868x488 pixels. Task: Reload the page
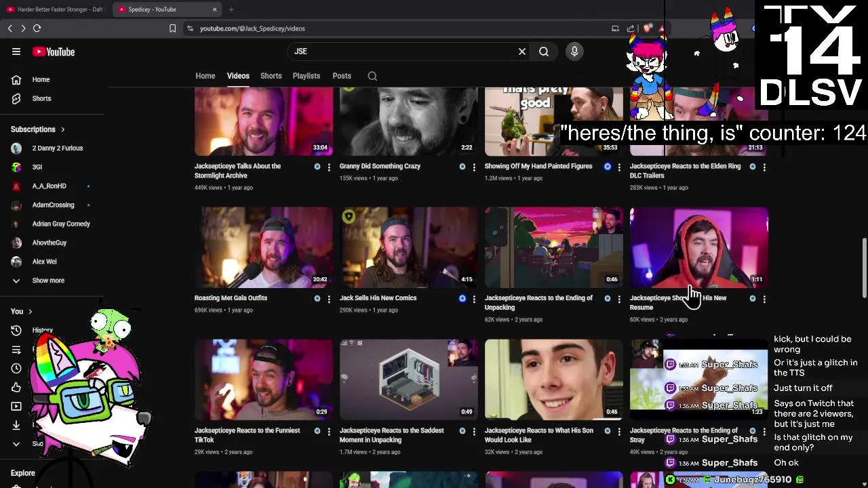(x=37, y=28)
